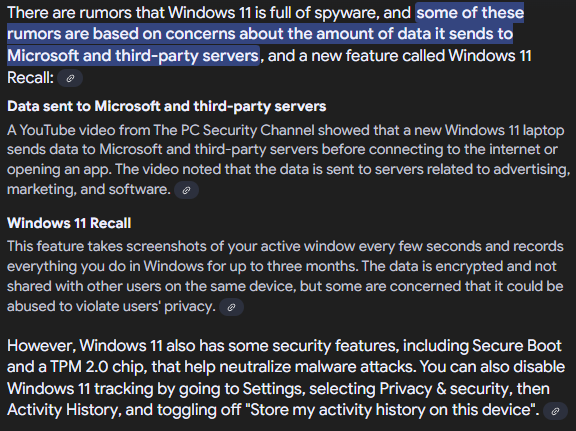The height and width of the screenshot is (431, 576).
Task: Click the "Windows 11 Recall" bold heading
Action: pyautogui.click(x=69, y=223)
